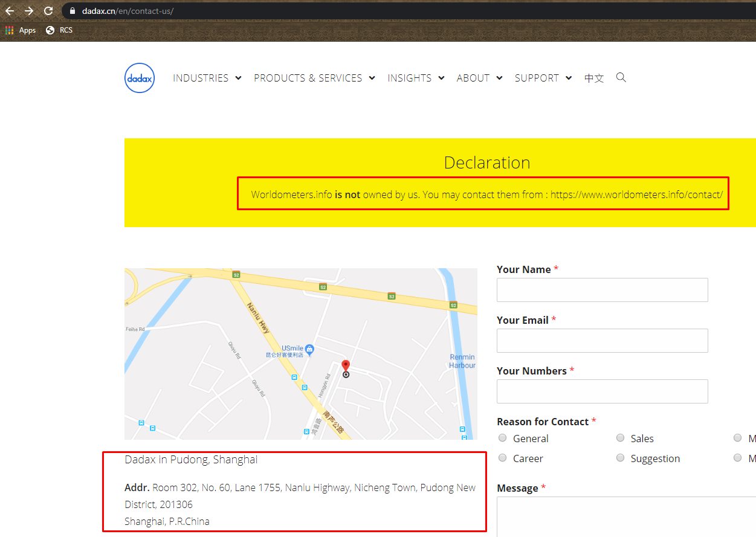Select the General reason radio button
The height and width of the screenshot is (537, 756).
503,438
